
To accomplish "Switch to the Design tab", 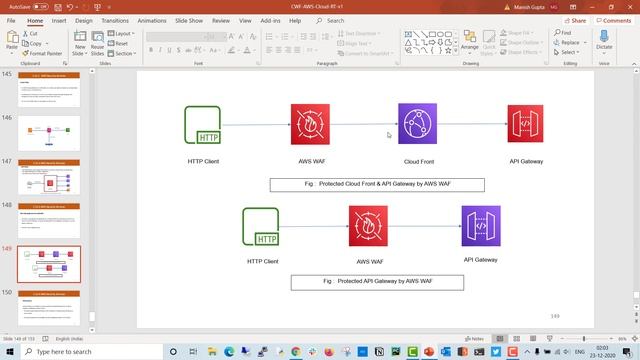I will [x=84, y=20].
